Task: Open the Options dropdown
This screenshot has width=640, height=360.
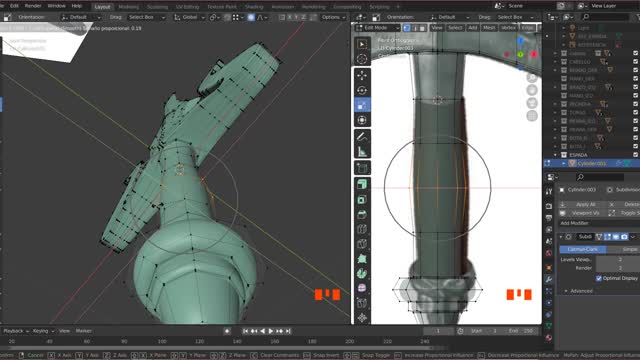Action: (x=333, y=17)
